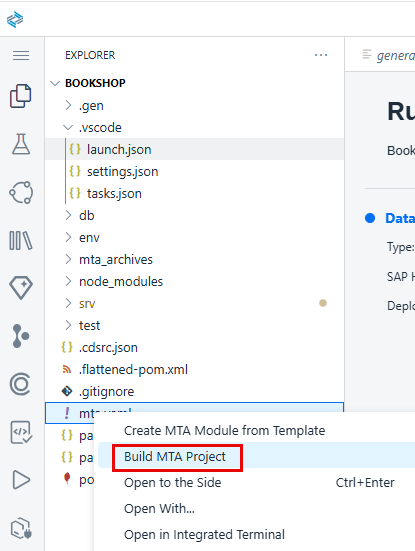Choose Open in Integrated Terminal
This screenshot has width=415, height=551.
[x=204, y=534]
